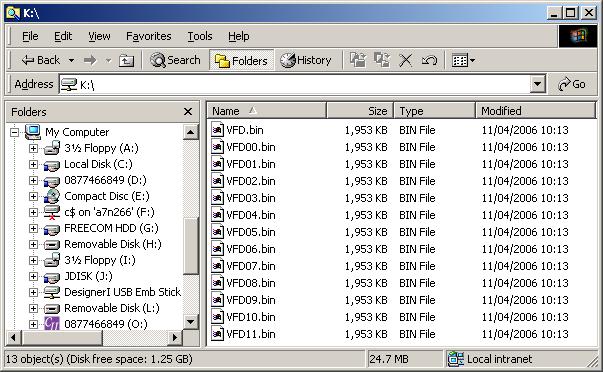Viewport: 603px width, 372px height.
Task: Select the VFD09.bin file icon
Action: tap(217, 300)
